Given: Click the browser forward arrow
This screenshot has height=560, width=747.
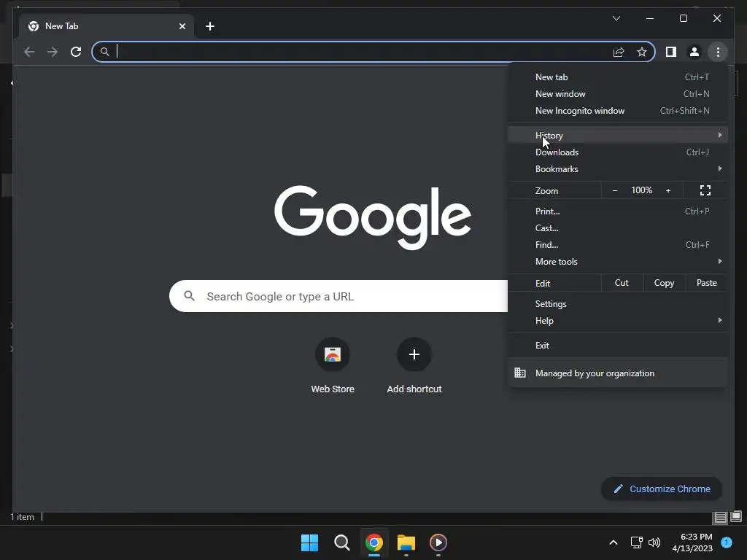Looking at the screenshot, I should [53, 52].
